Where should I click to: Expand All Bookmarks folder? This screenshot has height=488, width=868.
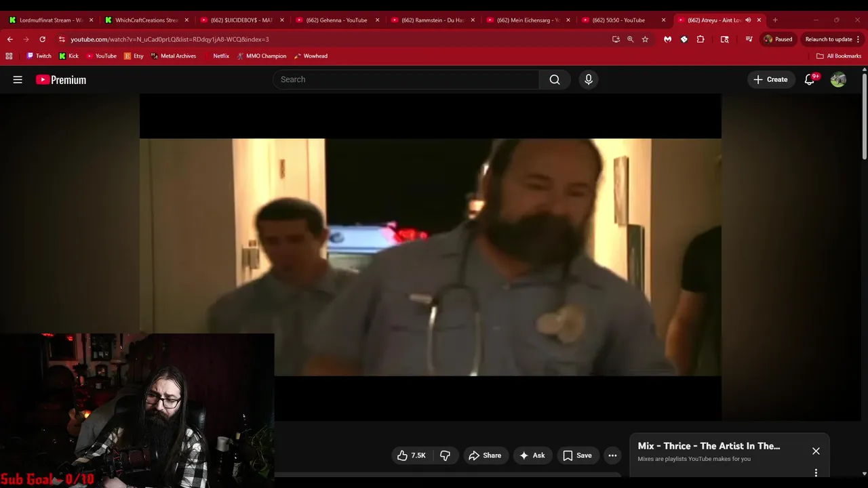[x=839, y=56]
